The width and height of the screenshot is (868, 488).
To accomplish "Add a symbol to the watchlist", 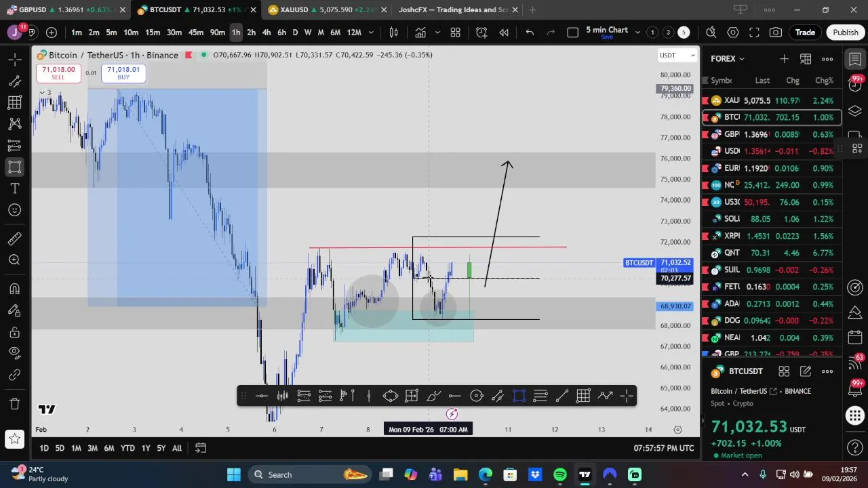I will click(x=784, y=59).
